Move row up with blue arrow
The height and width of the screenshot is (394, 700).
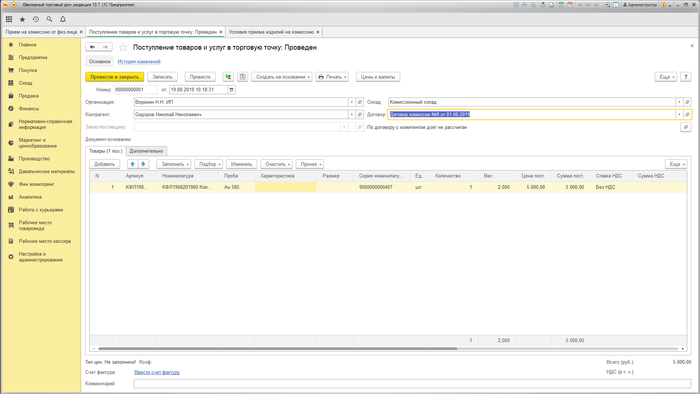pyautogui.click(x=133, y=164)
